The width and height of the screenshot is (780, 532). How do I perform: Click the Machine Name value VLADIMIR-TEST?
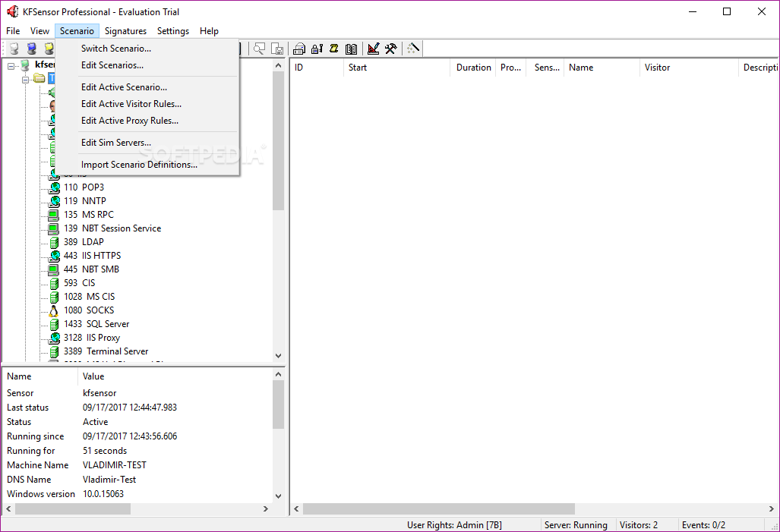[115, 465]
